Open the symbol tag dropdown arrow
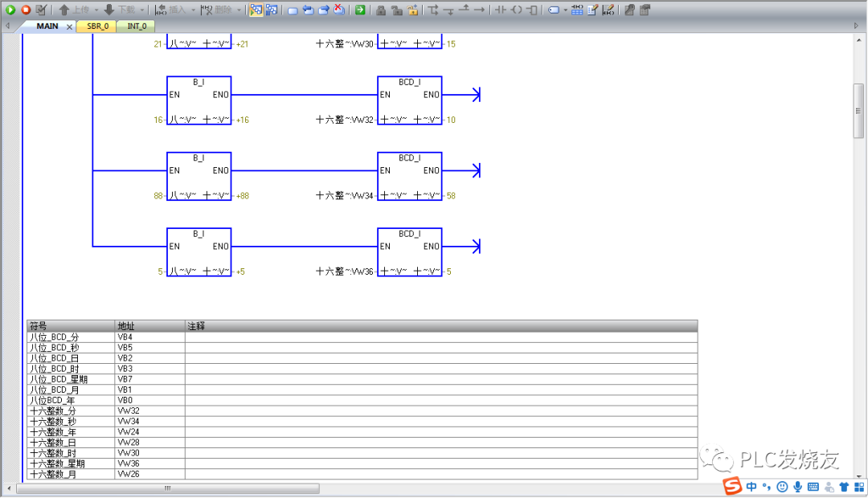 pos(565,10)
